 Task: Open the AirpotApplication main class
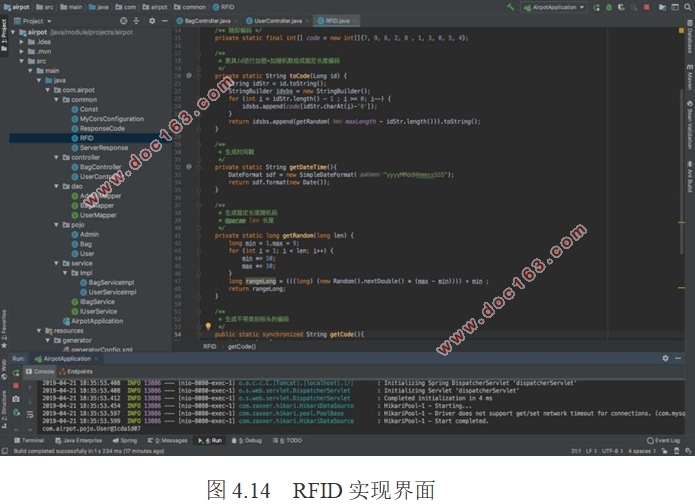tap(93, 321)
